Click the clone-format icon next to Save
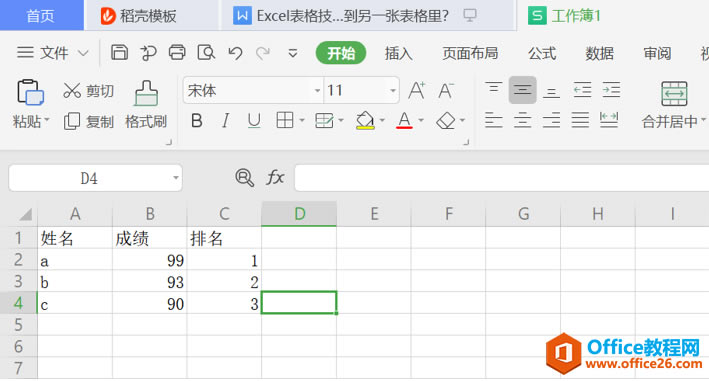 (x=148, y=53)
